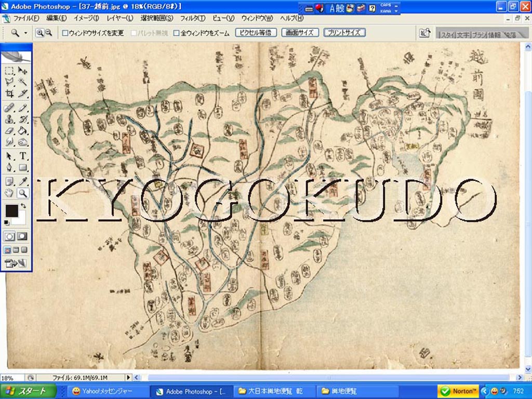Open the Zoom tool preset picker arrow

[25, 33]
